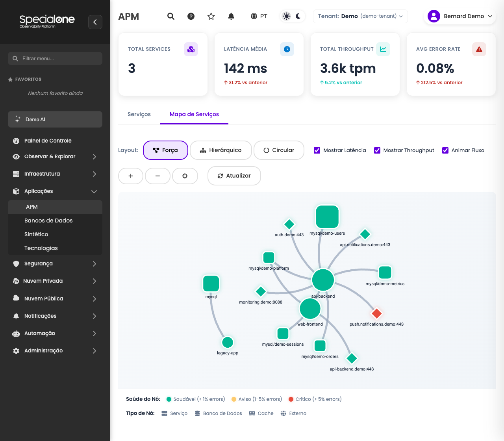Viewport: 504px width, 441px height.
Task: Open Sintético in the sidebar
Action: [55, 234]
